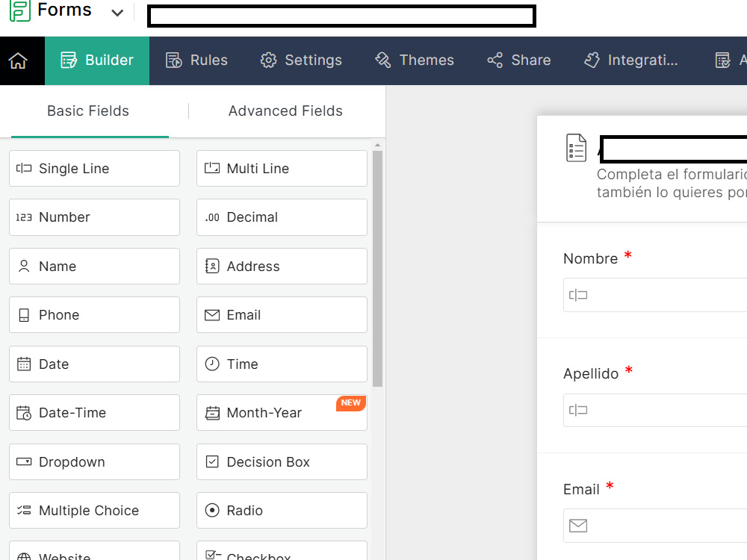Open the Rules tab
747x560 pixels.
coord(196,60)
